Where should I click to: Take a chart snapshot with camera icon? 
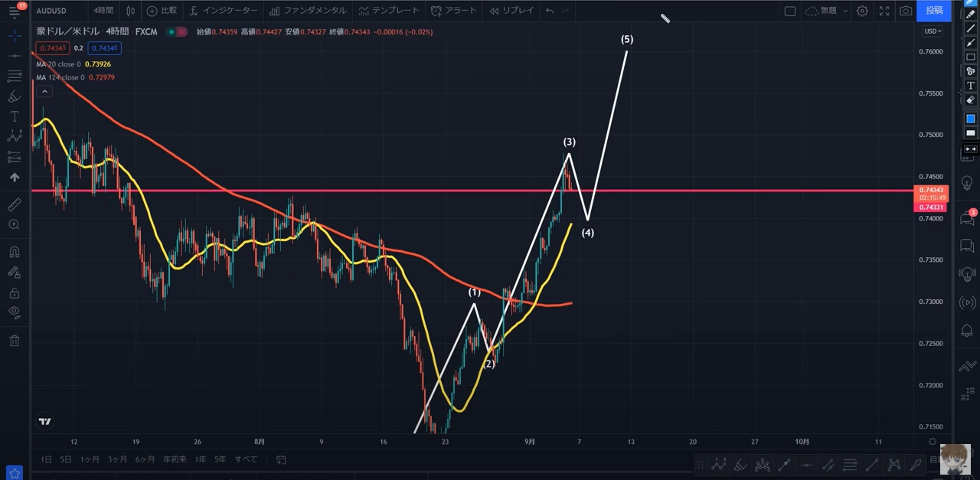pos(906,11)
